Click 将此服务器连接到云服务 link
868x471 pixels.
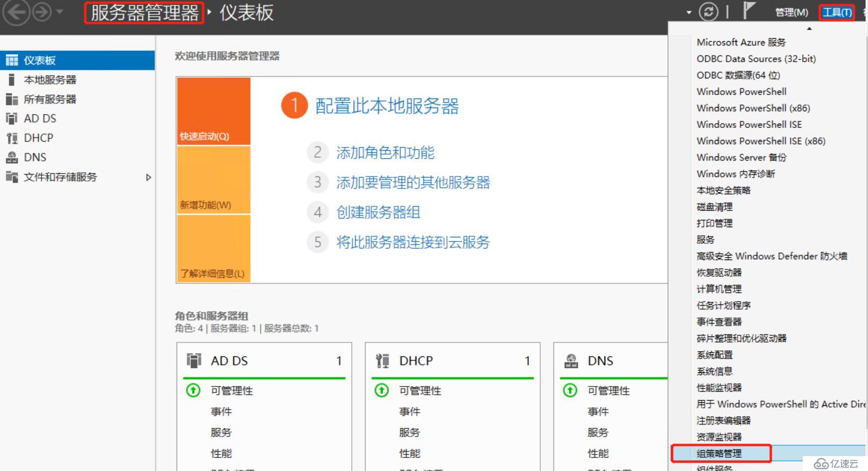click(413, 242)
